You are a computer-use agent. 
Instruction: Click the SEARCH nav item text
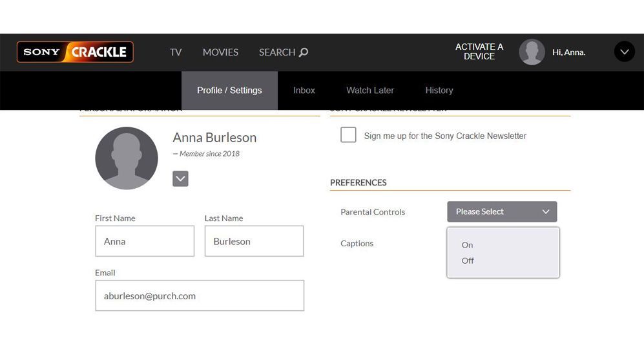pyautogui.click(x=277, y=52)
